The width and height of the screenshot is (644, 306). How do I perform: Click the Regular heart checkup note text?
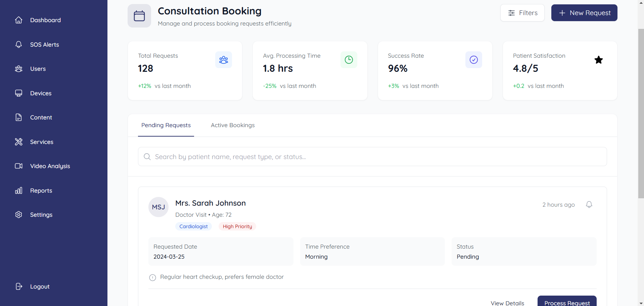click(222, 277)
